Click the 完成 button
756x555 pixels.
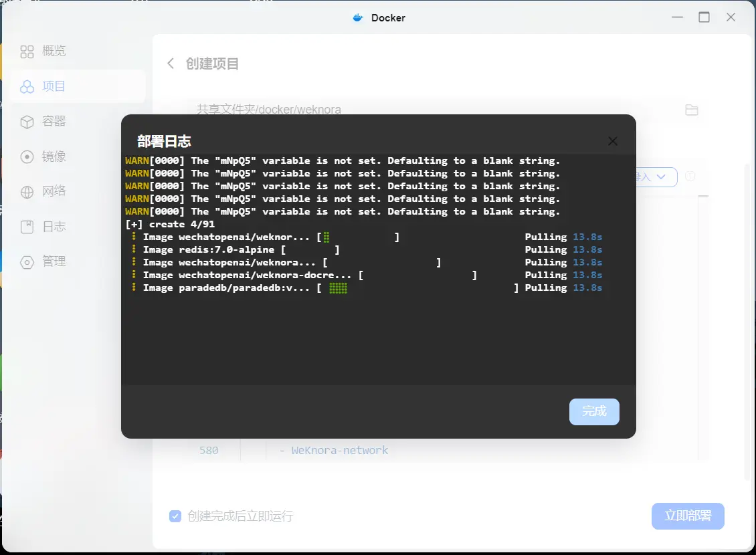594,411
